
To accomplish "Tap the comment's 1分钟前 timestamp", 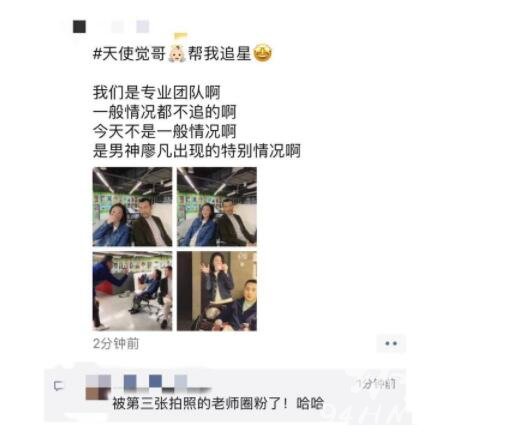I will [376, 384].
